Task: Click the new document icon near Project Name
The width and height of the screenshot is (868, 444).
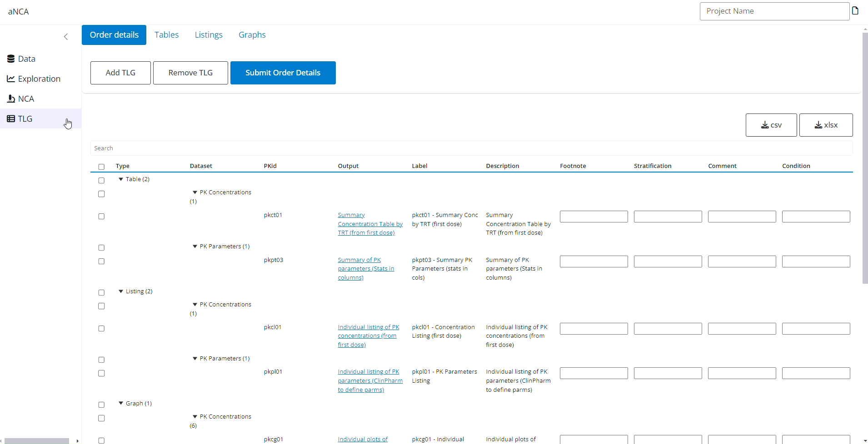Action: click(856, 11)
